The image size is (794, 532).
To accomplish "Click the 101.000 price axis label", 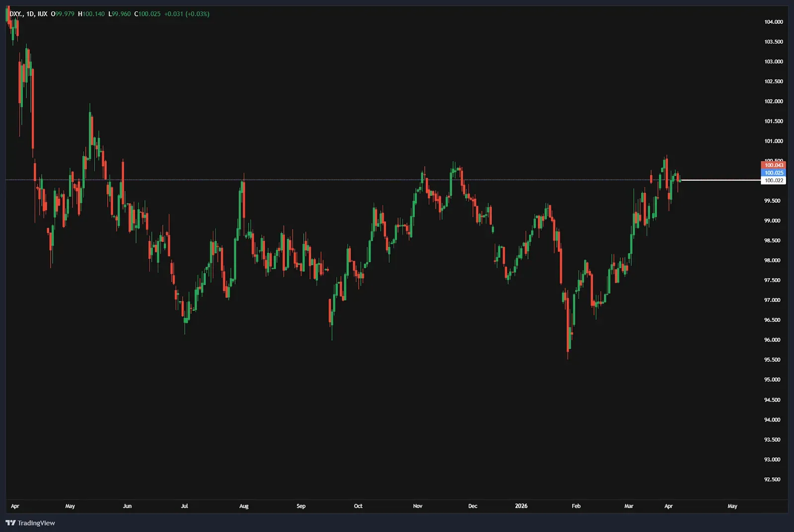I will tap(774, 141).
